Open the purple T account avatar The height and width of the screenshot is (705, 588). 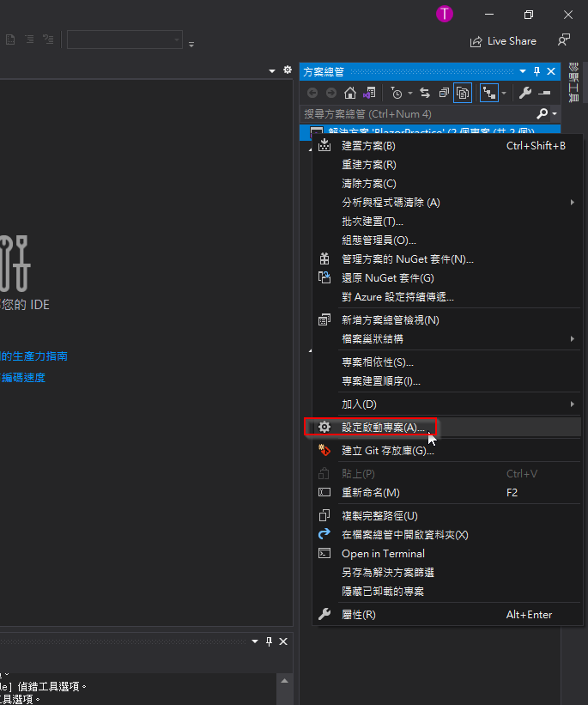[445, 14]
